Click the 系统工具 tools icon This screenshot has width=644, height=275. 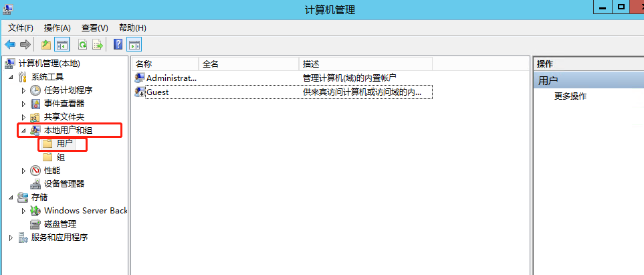pyautogui.click(x=23, y=77)
